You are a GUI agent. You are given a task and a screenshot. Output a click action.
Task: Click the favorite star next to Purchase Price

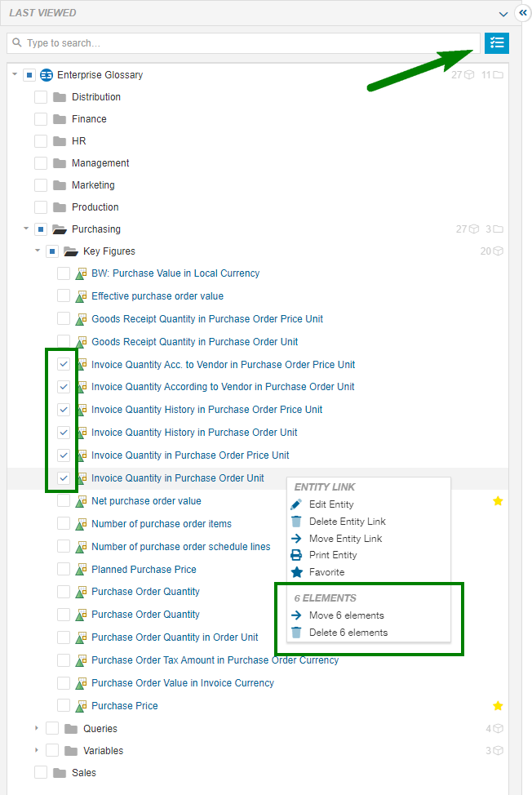click(x=498, y=705)
